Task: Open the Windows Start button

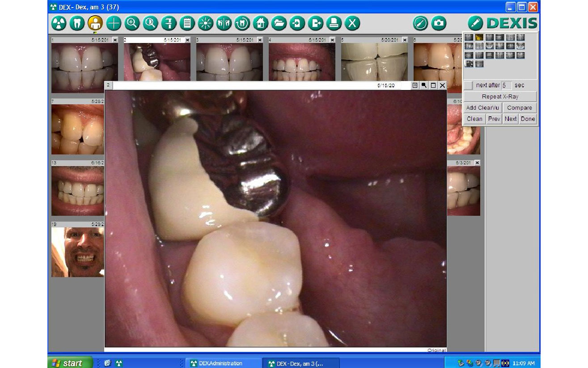Action: (70, 363)
